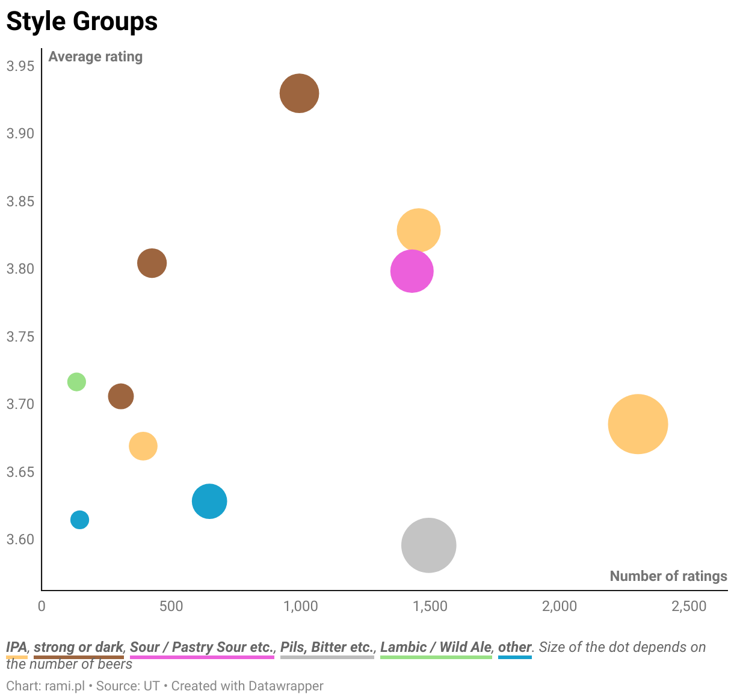Click the gray Pils, Bitter bubble
Viewport: 734px width, 700px height.
pos(428,545)
